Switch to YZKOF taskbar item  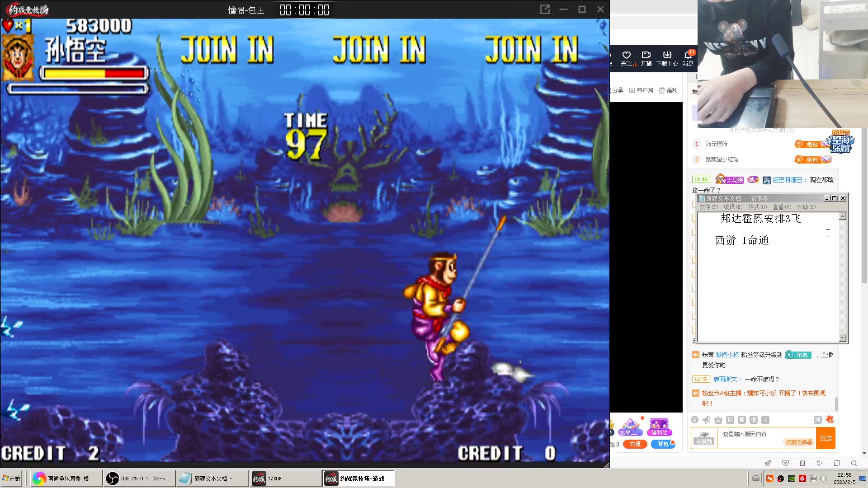(x=286, y=479)
